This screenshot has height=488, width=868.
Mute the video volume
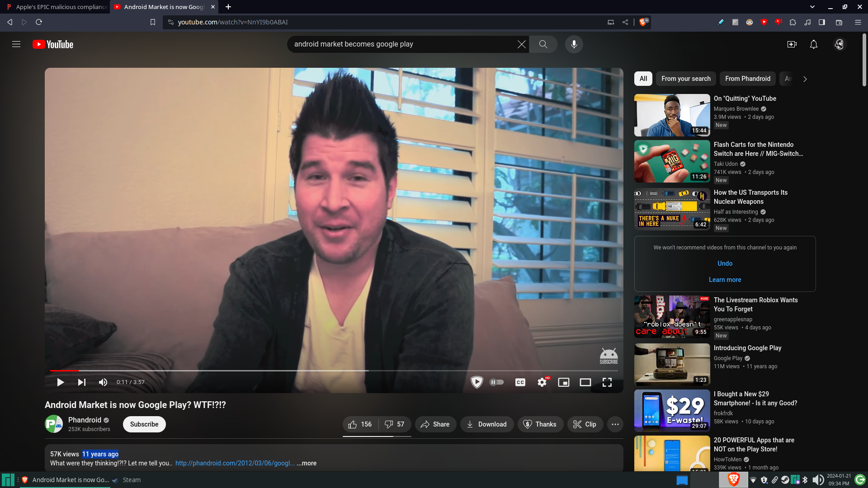point(103,382)
